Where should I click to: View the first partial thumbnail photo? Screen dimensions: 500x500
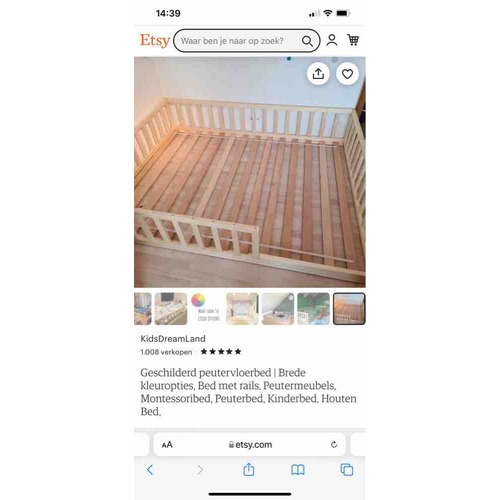(x=143, y=309)
